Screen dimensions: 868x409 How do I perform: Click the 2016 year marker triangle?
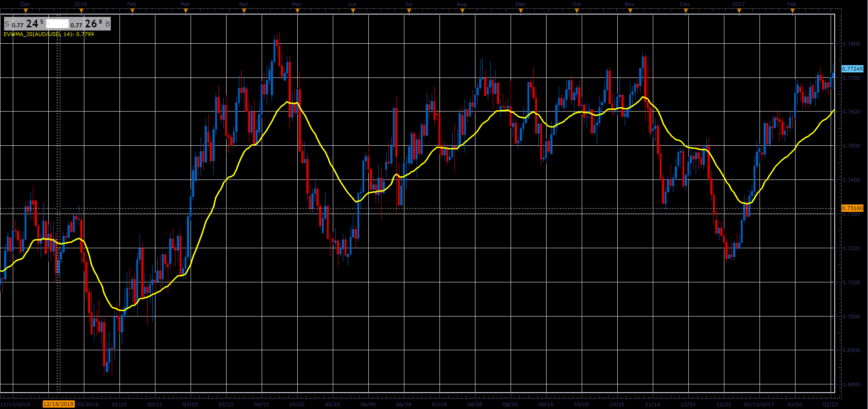click(81, 11)
